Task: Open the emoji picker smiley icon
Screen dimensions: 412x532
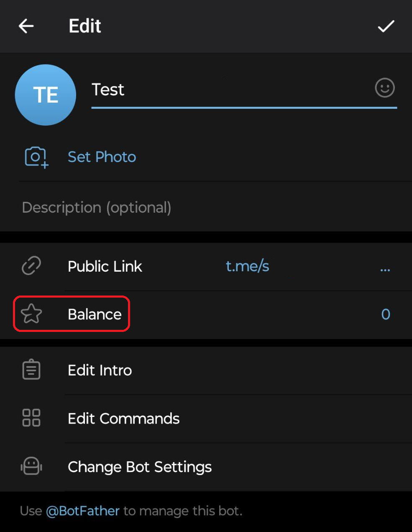Action: point(384,88)
